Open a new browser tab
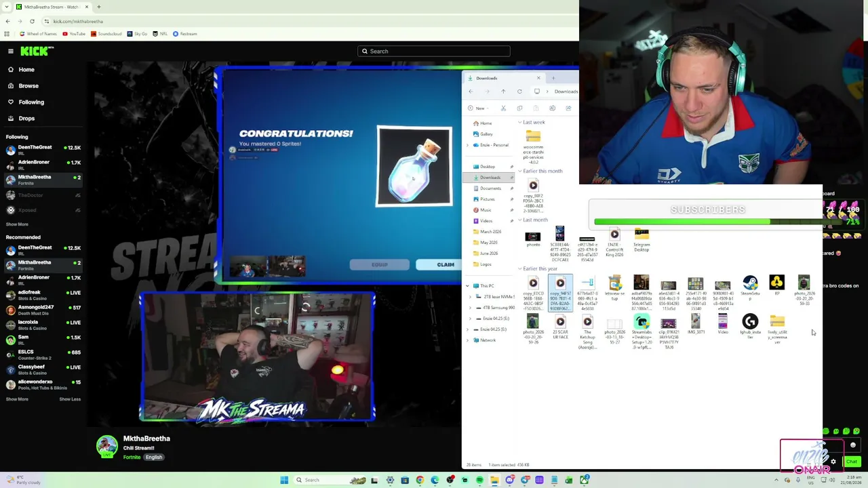The width and height of the screenshot is (868, 488). (99, 7)
